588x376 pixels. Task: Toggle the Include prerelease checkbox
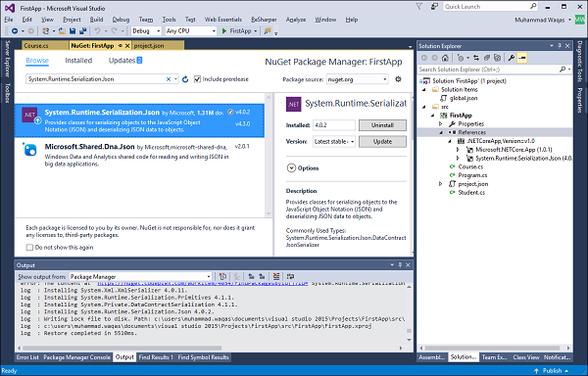(x=197, y=79)
